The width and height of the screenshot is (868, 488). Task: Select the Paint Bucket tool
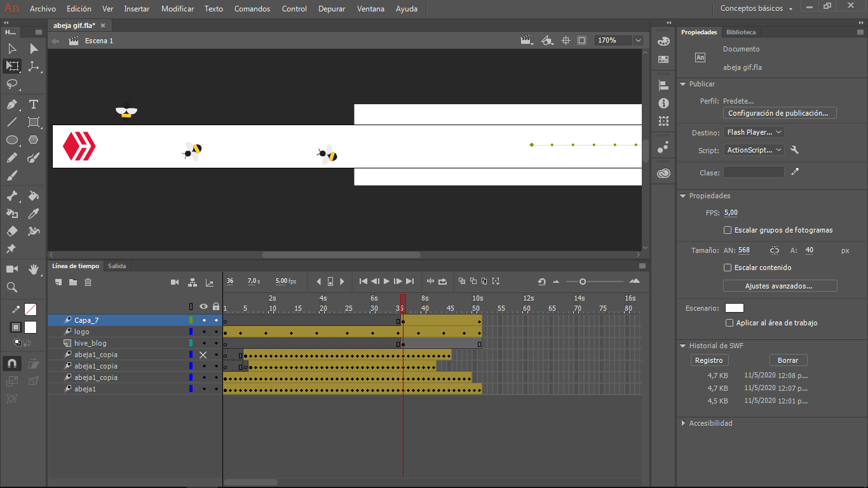tap(34, 196)
